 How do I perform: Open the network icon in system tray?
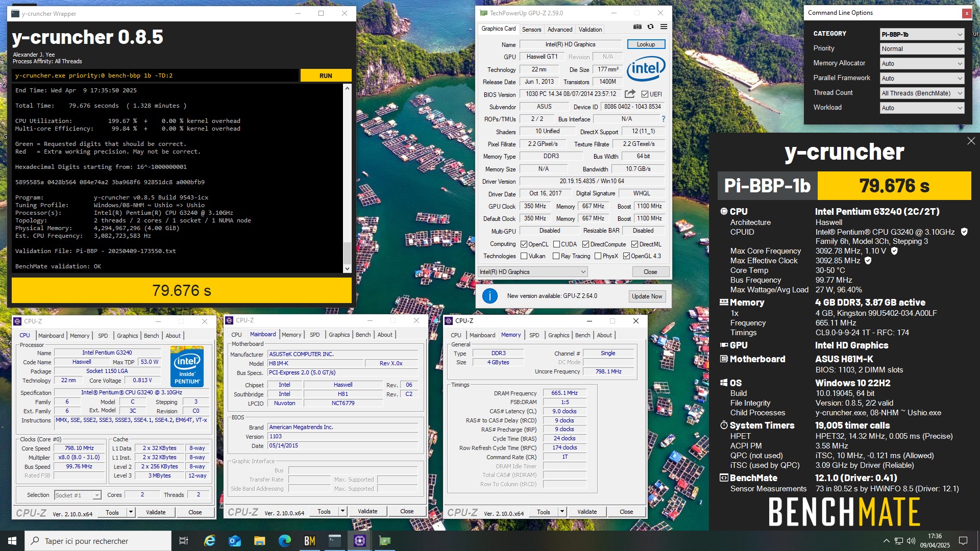pos(898,541)
